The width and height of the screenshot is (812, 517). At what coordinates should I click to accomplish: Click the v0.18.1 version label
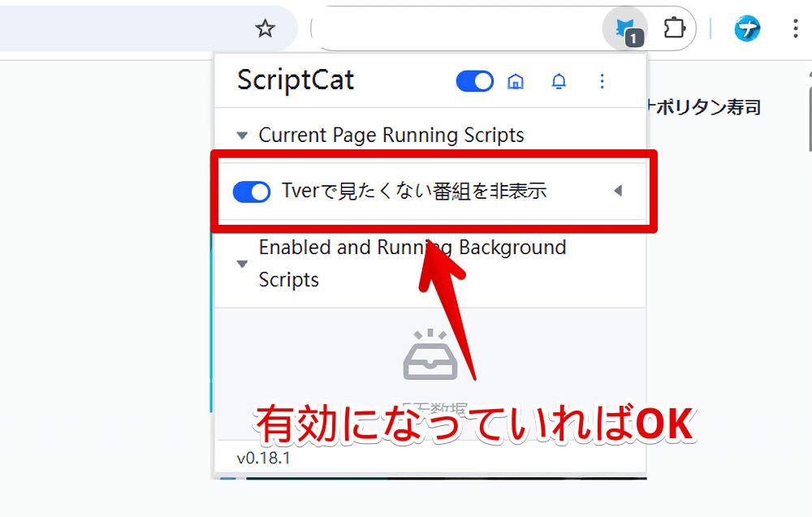click(x=263, y=458)
